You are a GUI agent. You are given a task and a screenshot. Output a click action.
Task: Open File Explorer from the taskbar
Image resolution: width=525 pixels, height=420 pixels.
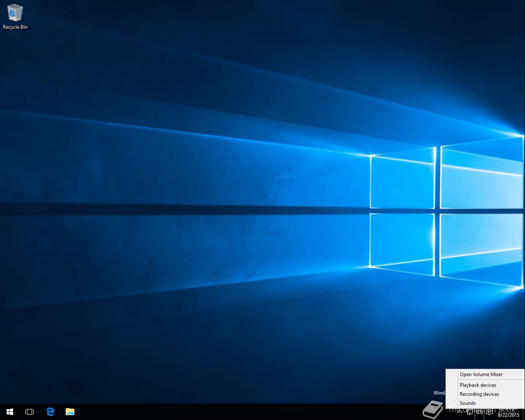70,412
